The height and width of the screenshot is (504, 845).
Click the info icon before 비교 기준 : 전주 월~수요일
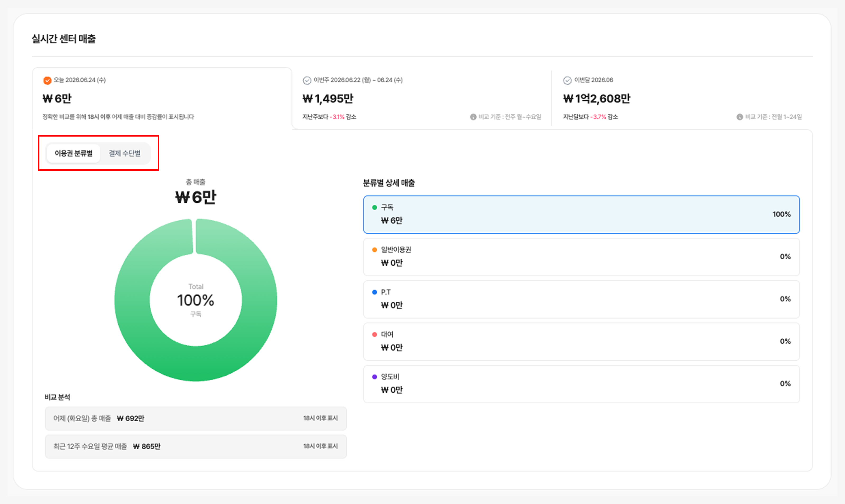pyautogui.click(x=473, y=117)
